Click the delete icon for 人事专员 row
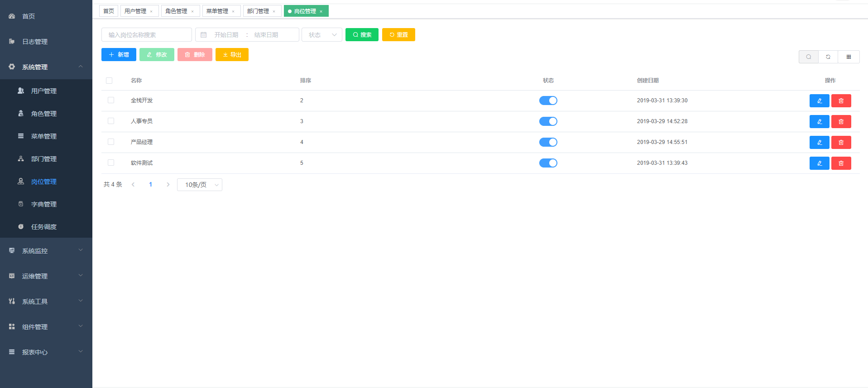The height and width of the screenshot is (388, 868). point(841,121)
